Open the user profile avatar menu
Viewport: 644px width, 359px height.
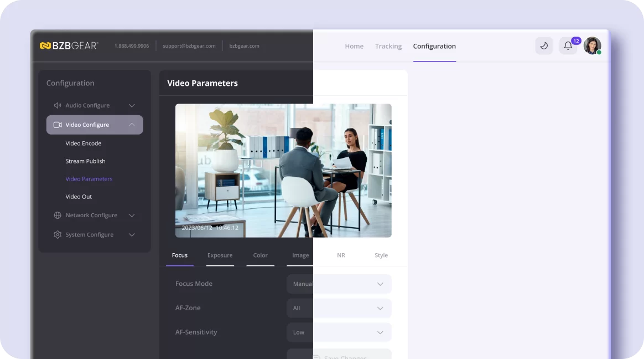click(x=592, y=45)
